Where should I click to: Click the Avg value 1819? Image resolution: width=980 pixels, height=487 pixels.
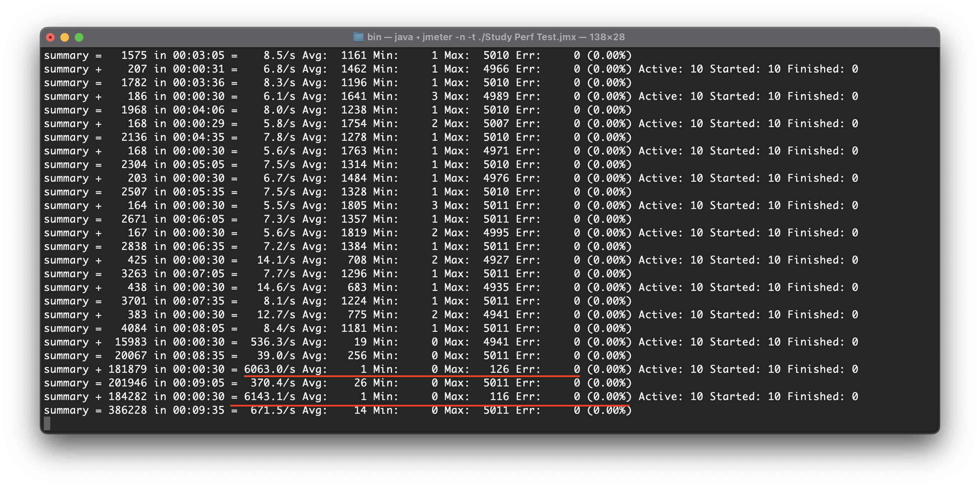point(353,232)
